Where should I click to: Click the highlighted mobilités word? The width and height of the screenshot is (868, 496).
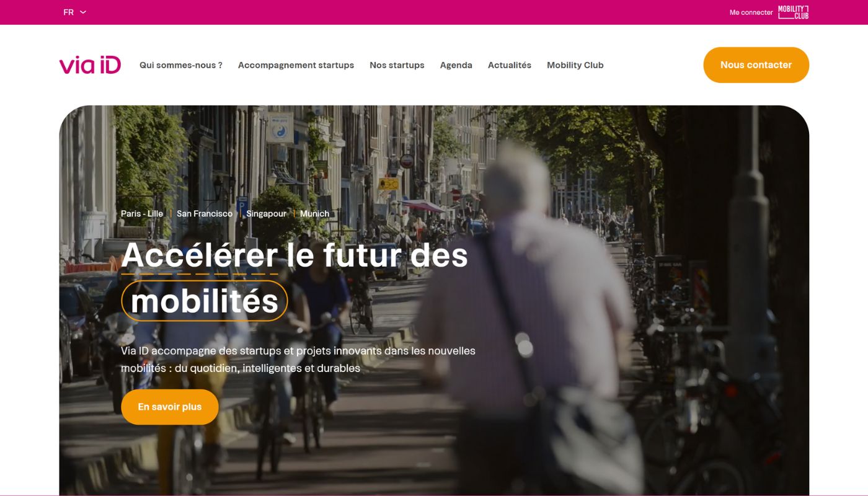205,301
